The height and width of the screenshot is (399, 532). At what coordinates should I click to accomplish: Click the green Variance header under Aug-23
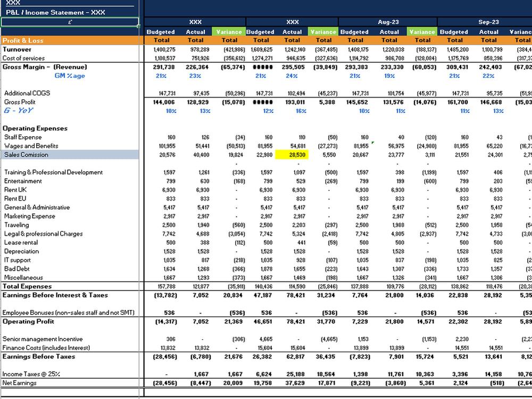pos(422,32)
